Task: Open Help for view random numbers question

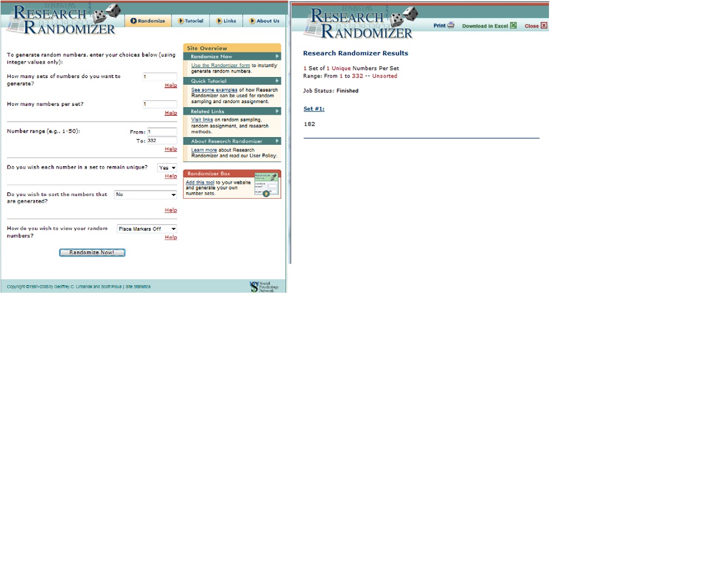Action: pos(171,238)
